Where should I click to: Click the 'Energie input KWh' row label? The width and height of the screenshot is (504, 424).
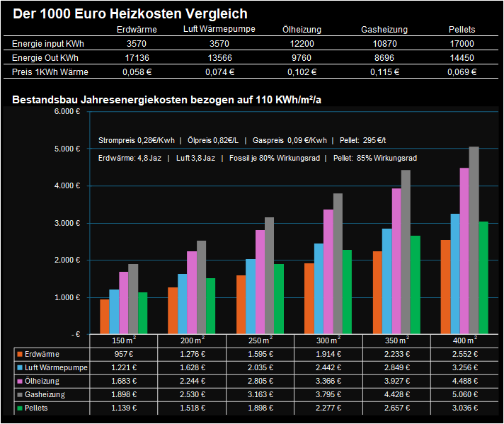(45, 44)
